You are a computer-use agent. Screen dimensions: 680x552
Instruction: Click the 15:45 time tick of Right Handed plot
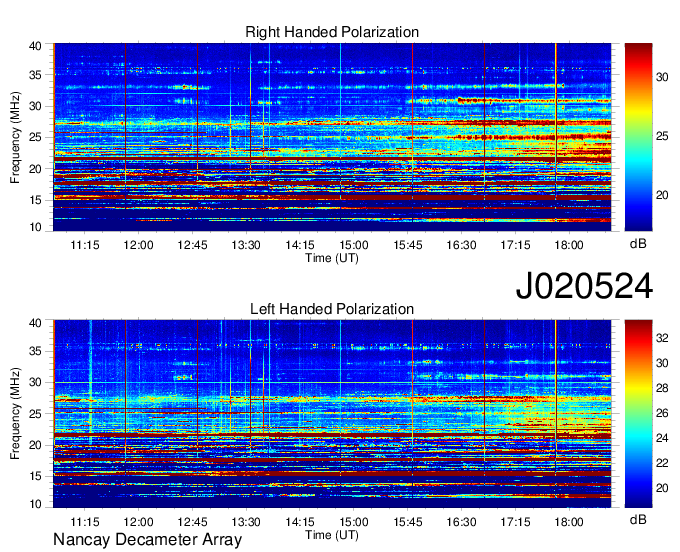point(408,245)
